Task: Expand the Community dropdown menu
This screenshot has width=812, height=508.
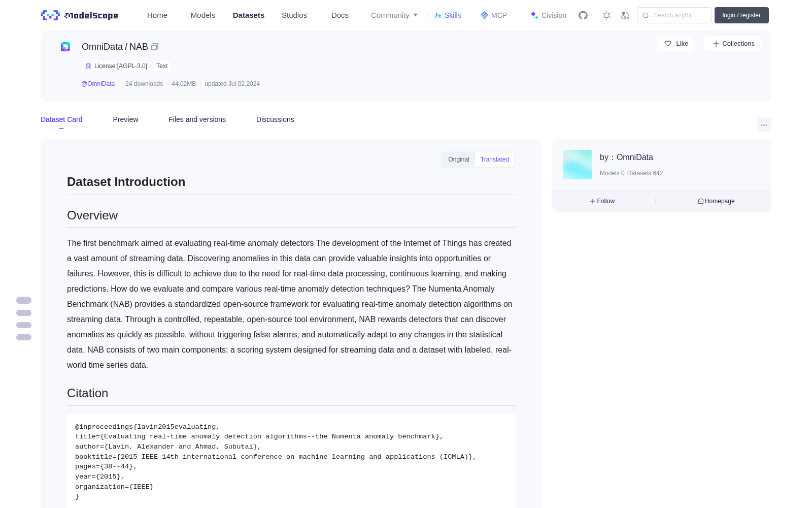Action: click(x=394, y=15)
